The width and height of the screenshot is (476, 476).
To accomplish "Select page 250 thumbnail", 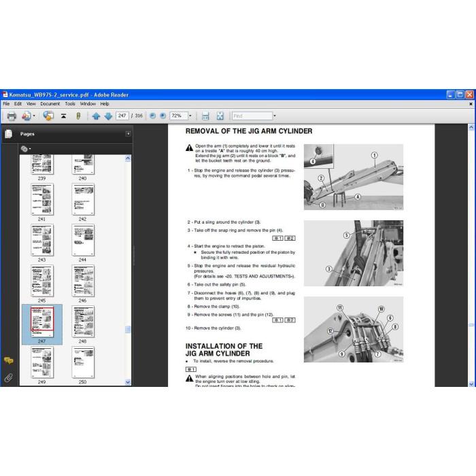I will point(83,362).
